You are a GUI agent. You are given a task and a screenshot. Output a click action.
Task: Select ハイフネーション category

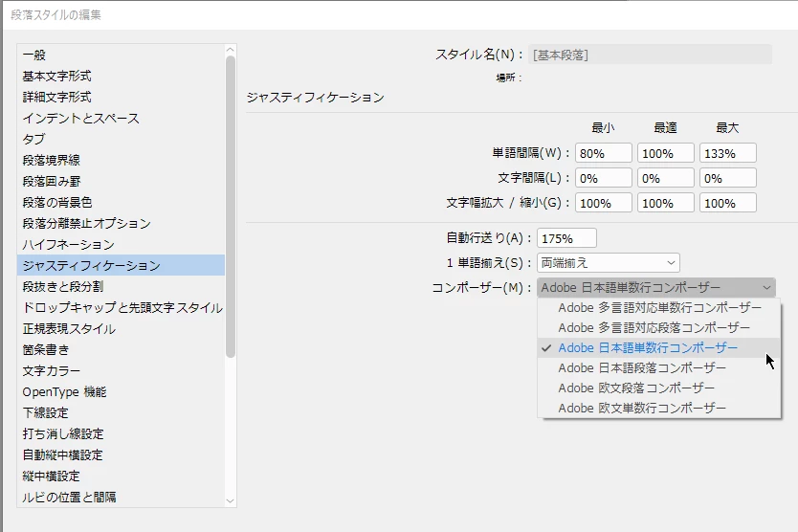[121, 244]
